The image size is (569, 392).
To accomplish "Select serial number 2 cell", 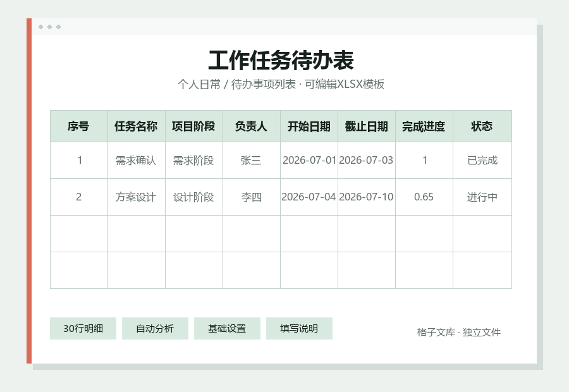I will [79, 197].
